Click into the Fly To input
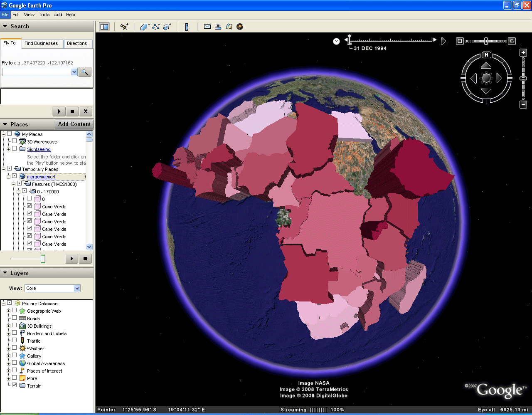Image resolution: width=532 pixels, height=415 pixels. point(37,72)
